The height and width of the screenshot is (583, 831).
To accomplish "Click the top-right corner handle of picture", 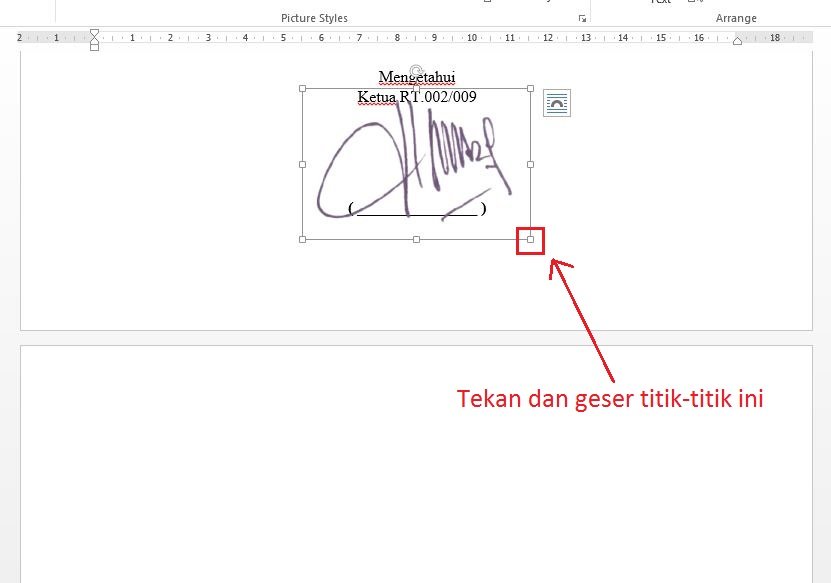I will pyautogui.click(x=530, y=88).
